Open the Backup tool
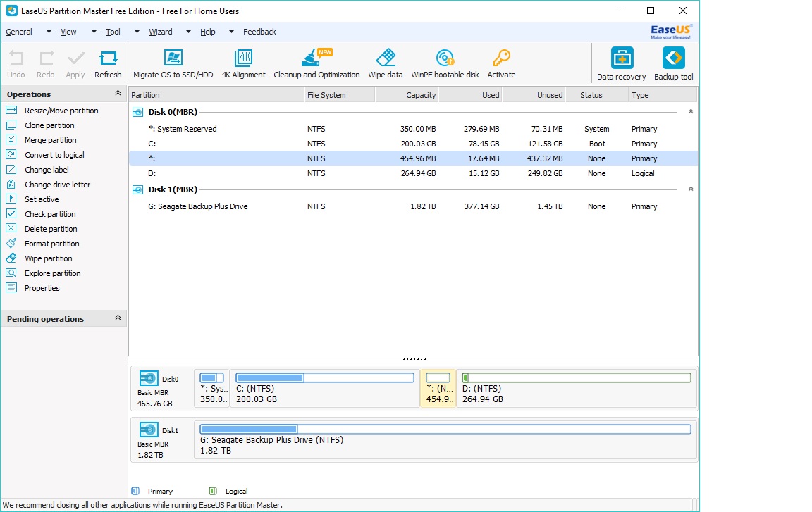Viewport: 812px width, 512px height. pyautogui.click(x=673, y=64)
